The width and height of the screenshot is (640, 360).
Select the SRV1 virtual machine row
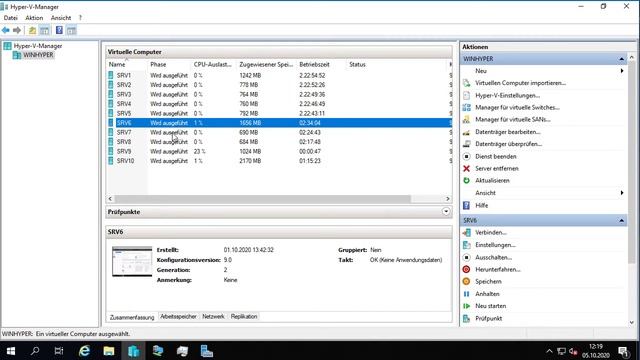[279, 76]
